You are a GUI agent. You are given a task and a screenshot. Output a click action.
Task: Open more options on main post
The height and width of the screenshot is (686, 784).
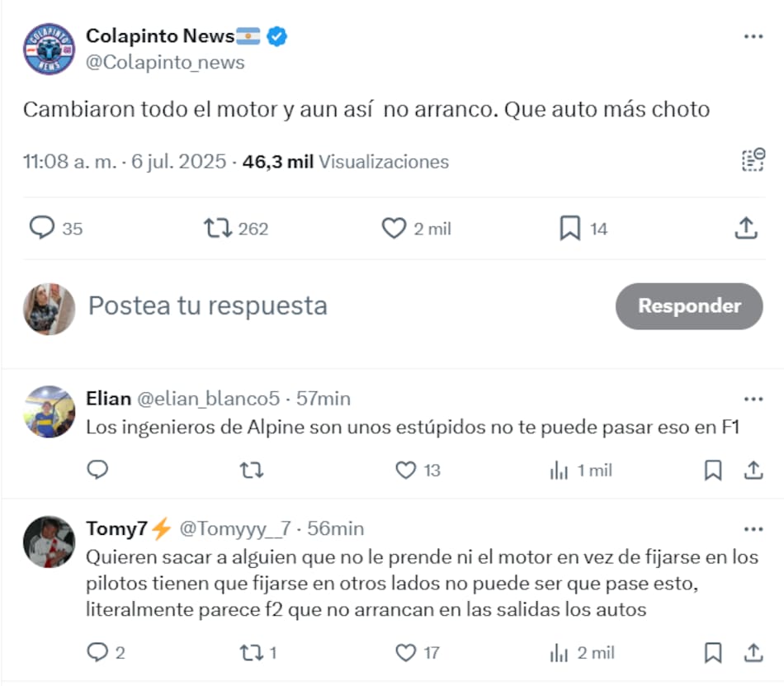pos(753,37)
